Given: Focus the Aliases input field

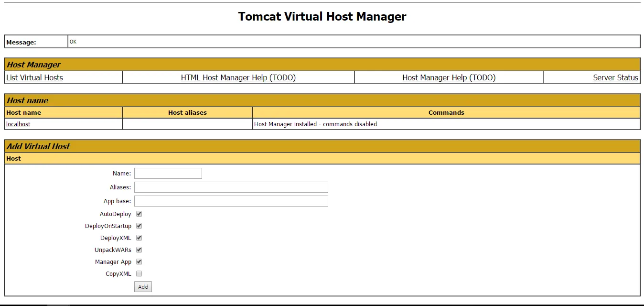Looking at the screenshot, I should 231,187.
